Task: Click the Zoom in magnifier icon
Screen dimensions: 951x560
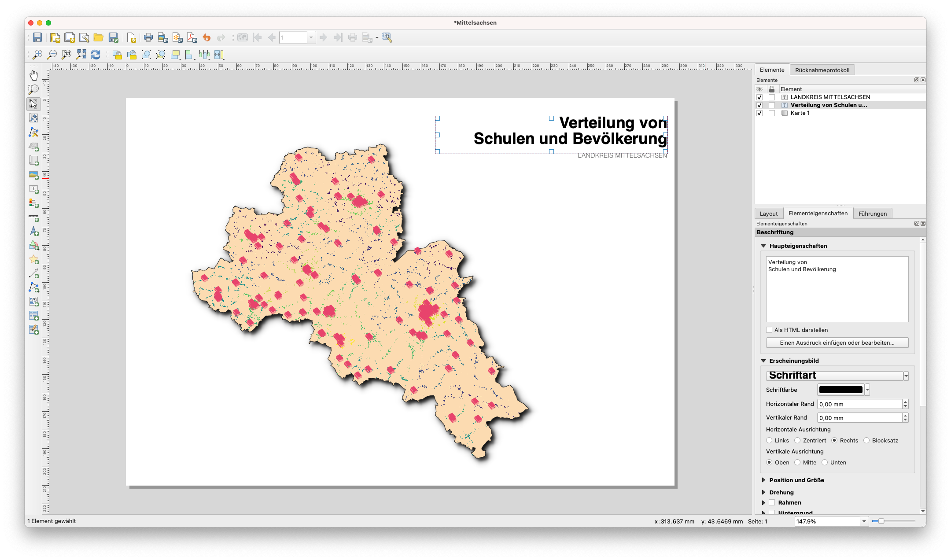Action: [x=37, y=55]
